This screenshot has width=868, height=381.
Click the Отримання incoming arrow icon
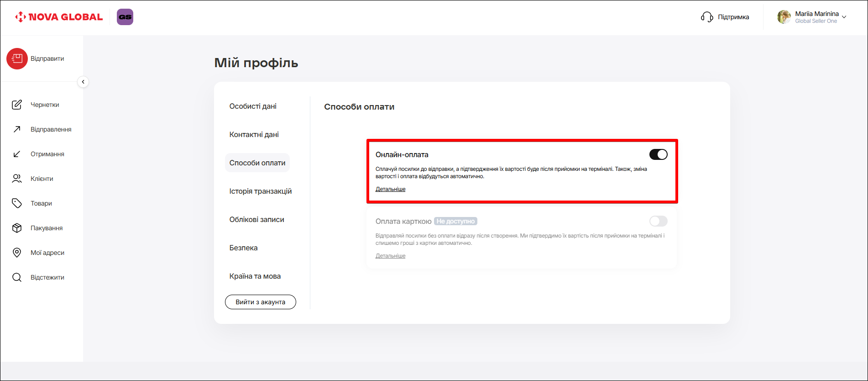(17, 154)
